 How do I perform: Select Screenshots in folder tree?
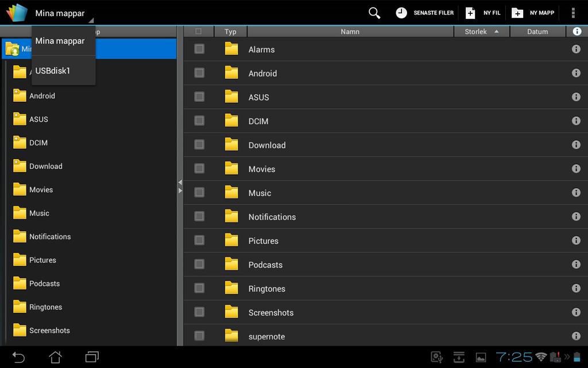pos(49,331)
